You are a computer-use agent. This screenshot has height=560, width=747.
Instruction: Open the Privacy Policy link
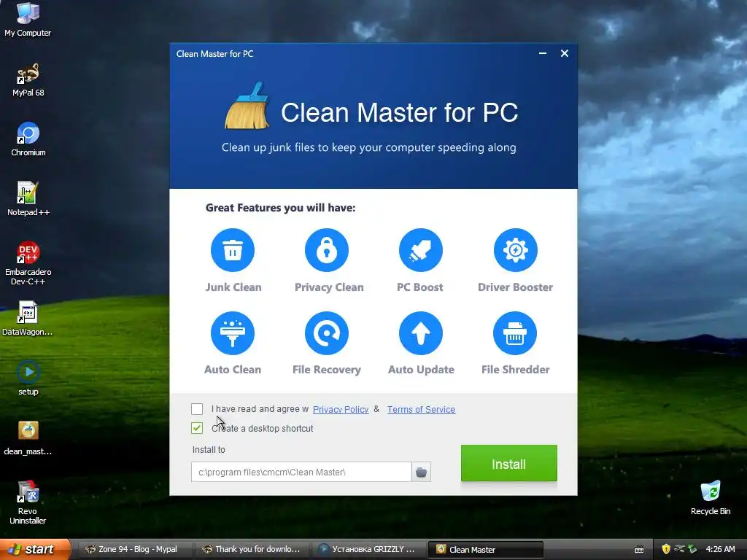pos(341,410)
